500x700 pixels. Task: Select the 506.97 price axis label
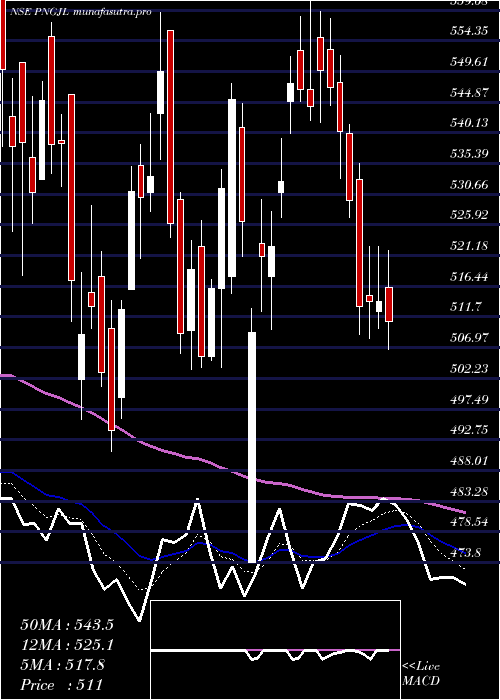pyautogui.click(x=469, y=338)
